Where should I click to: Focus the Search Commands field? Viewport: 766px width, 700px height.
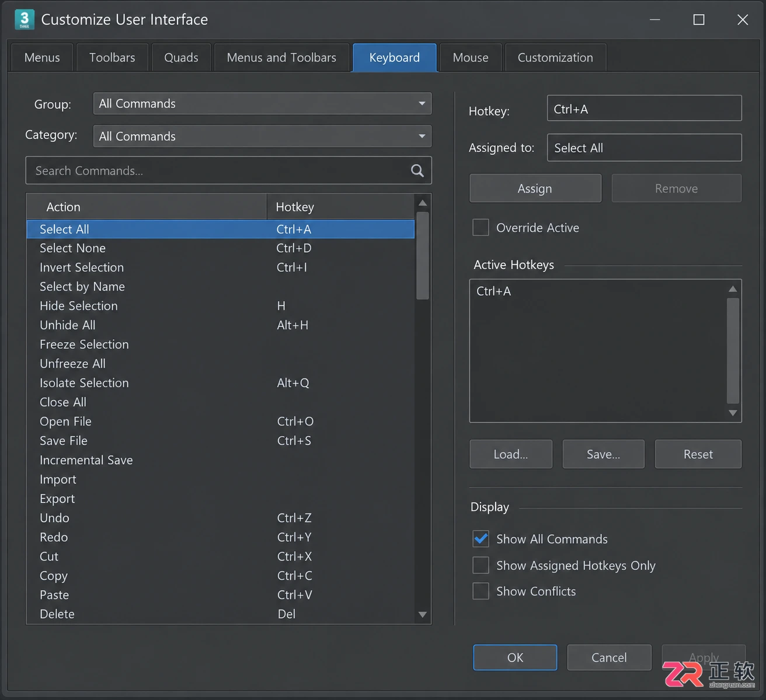tap(228, 170)
